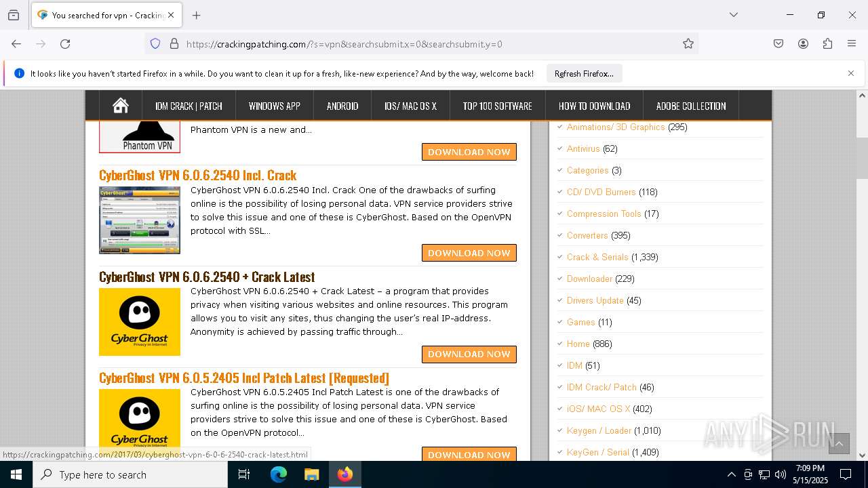
Task: Open CyberGhost + Crack Latest yellow logo thumbnail
Action: tap(140, 322)
